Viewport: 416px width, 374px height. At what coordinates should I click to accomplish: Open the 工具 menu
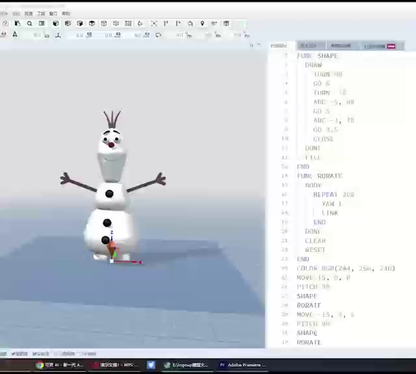[41, 14]
